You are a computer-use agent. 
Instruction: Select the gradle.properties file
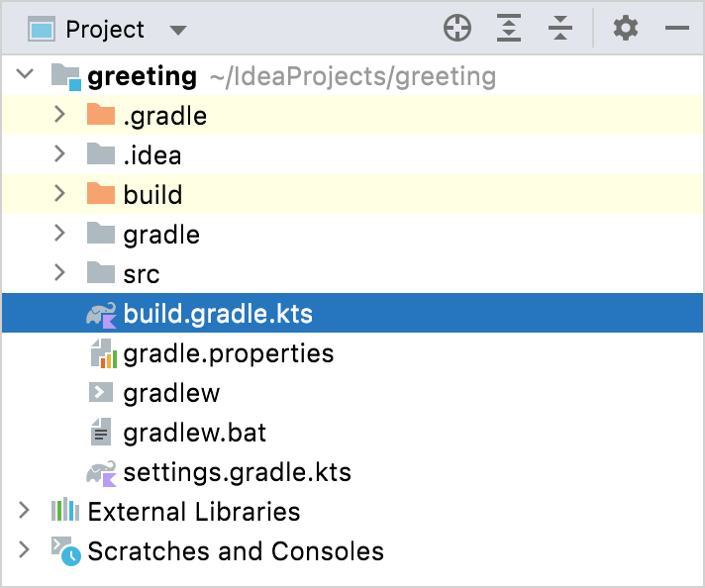point(229,353)
